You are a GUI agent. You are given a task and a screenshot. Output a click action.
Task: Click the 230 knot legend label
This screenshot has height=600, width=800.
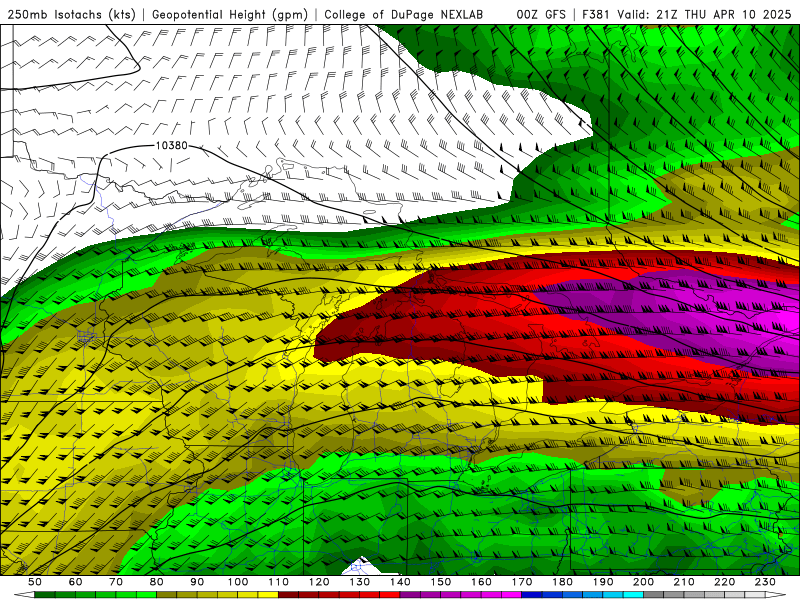[x=765, y=582]
